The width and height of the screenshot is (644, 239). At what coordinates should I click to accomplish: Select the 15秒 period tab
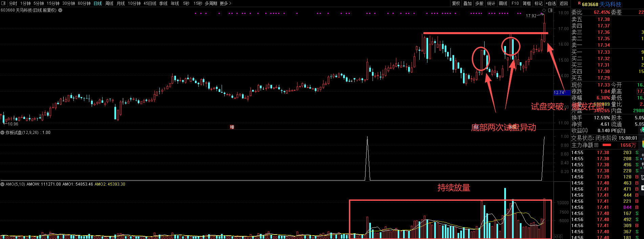[x=198, y=3]
